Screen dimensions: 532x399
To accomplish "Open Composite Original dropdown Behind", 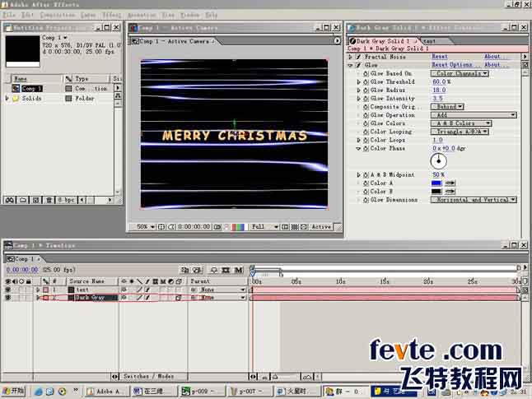I will pos(447,106).
